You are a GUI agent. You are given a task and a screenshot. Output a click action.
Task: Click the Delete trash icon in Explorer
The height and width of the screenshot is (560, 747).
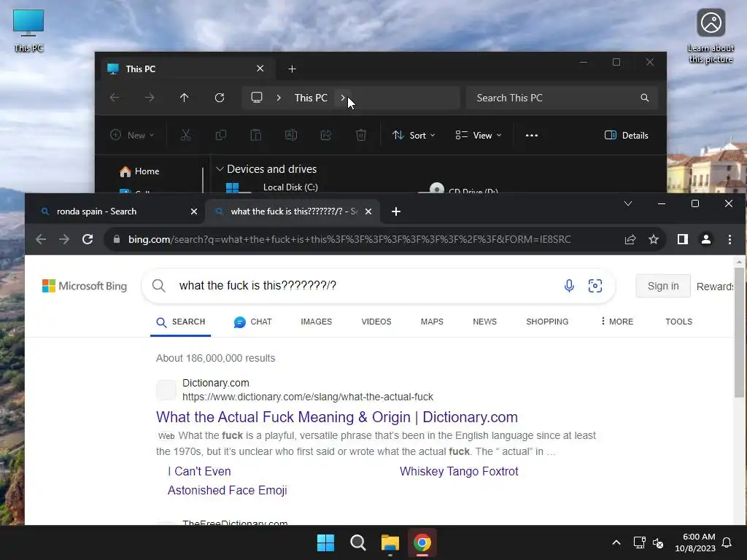(361, 135)
